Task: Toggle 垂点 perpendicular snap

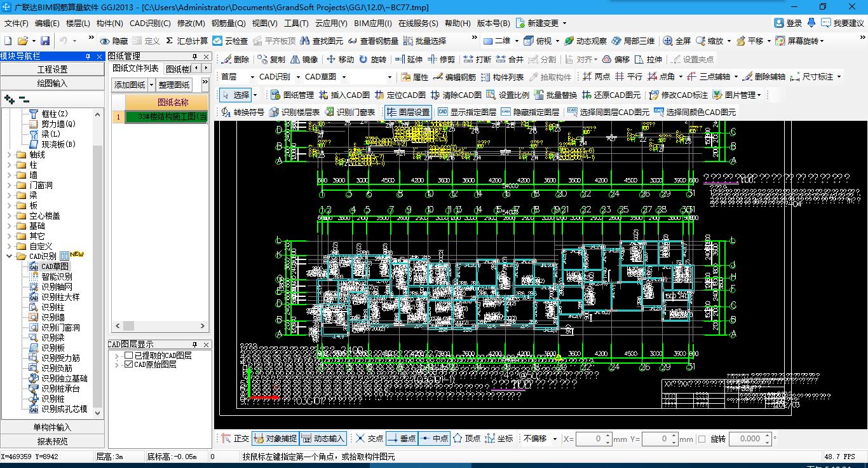Action: pyautogui.click(x=402, y=439)
